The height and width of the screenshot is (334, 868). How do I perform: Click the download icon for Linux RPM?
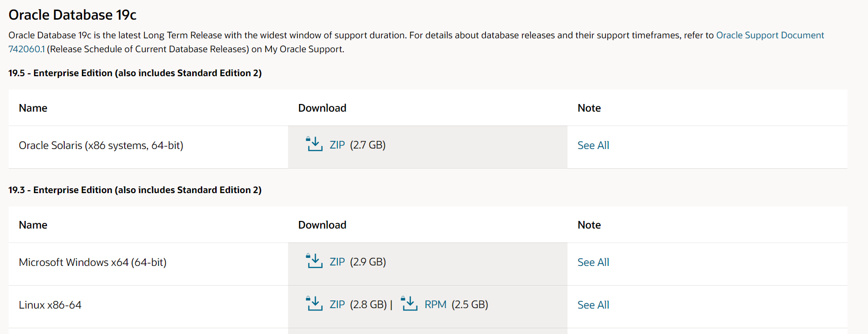[x=409, y=303]
